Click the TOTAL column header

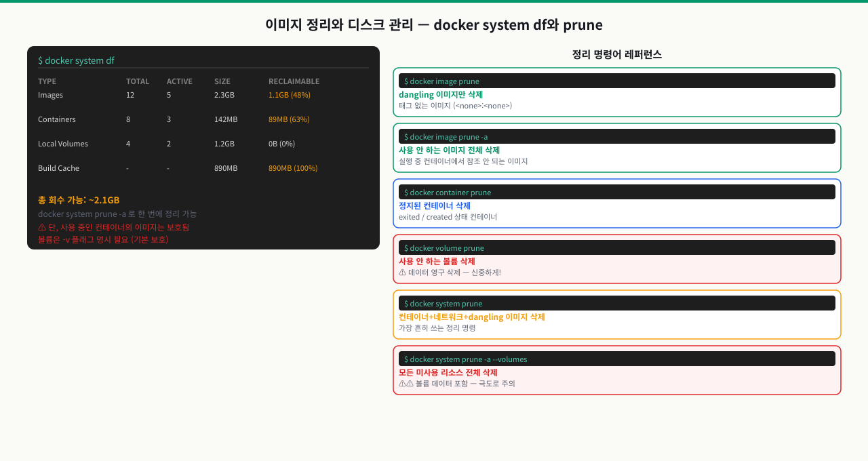pyautogui.click(x=138, y=81)
